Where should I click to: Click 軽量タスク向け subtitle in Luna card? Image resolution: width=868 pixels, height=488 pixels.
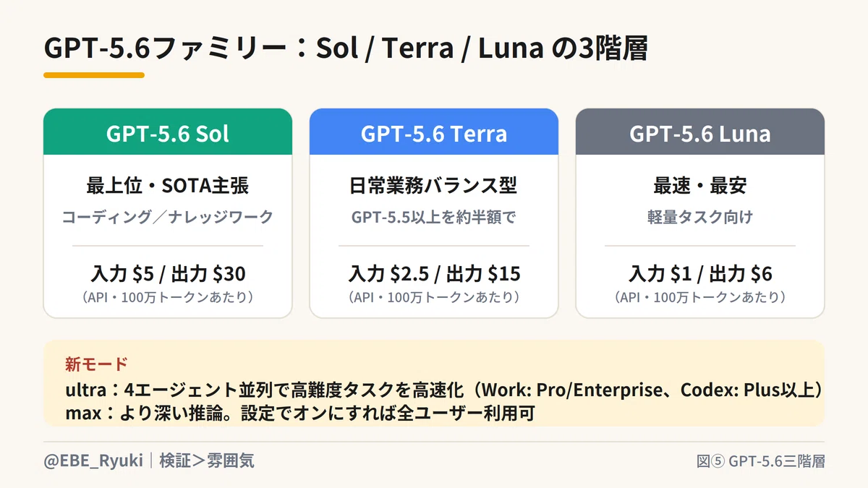pyautogui.click(x=700, y=217)
